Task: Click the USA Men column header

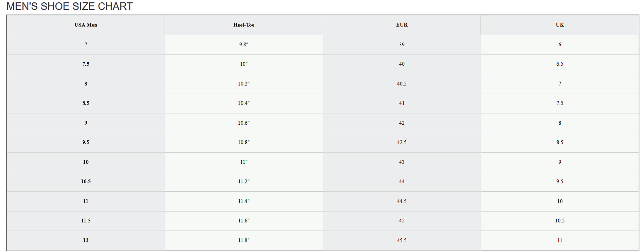Action: tap(86, 25)
